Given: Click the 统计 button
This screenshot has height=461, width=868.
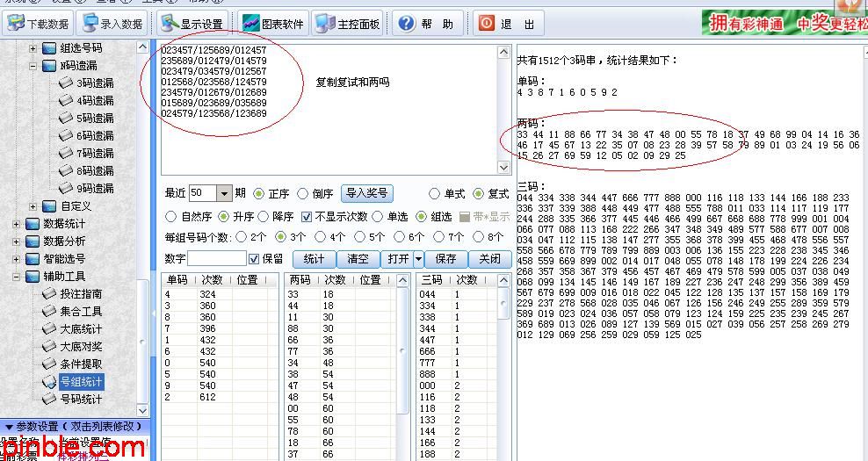Looking at the screenshot, I should 314,258.
